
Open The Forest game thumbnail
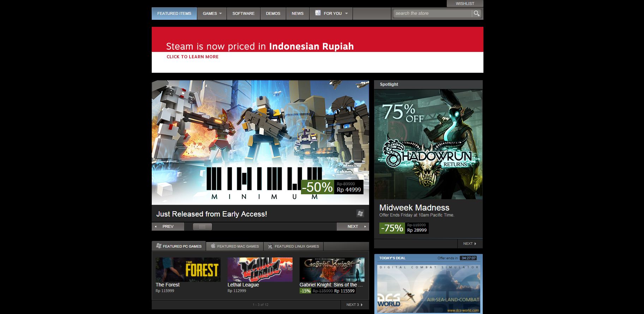click(188, 269)
